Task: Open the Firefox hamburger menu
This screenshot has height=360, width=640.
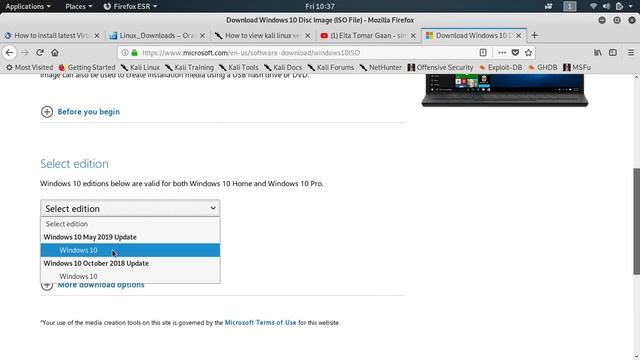Action: click(631, 53)
